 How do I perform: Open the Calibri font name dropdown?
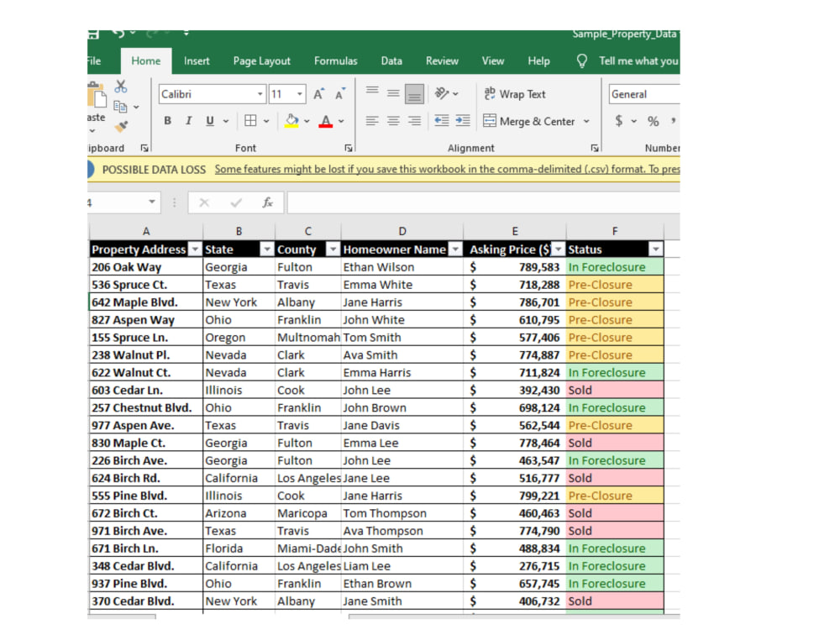coord(260,94)
